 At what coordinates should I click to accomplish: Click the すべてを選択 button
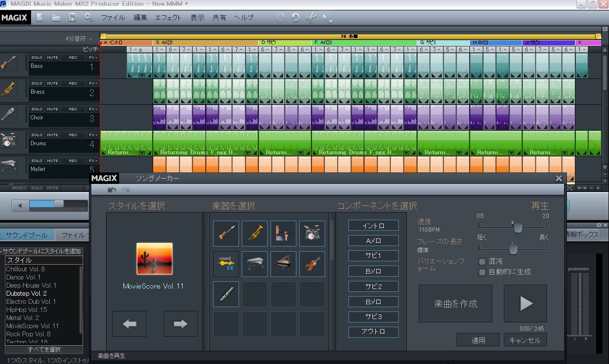[x=43, y=350]
